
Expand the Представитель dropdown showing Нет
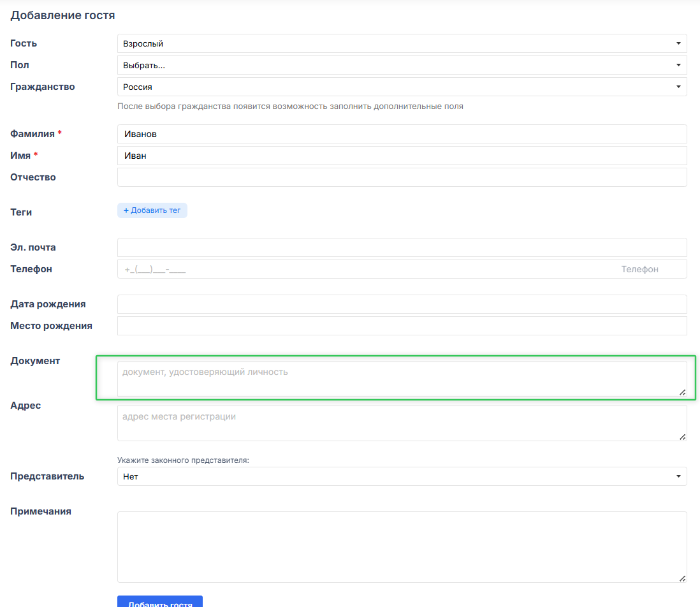[x=402, y=476]
